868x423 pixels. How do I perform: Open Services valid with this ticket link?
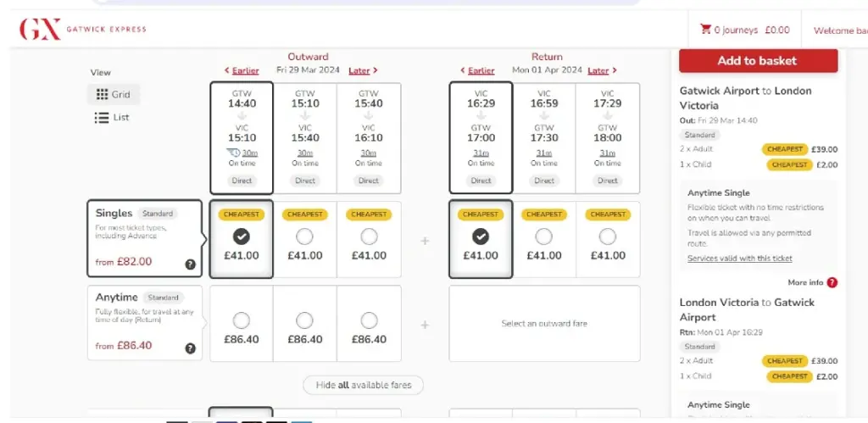[x=740, y=259]
